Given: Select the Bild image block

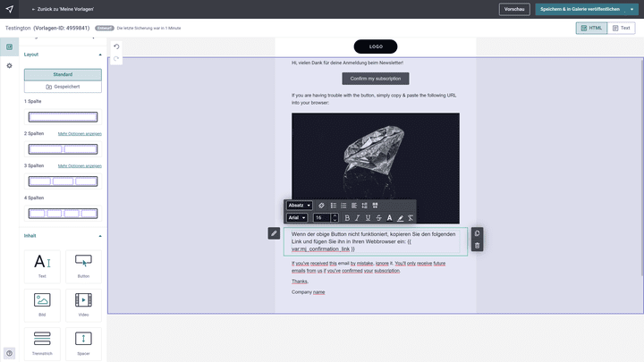Looking at the screenshot, I should tap(42, 305).
